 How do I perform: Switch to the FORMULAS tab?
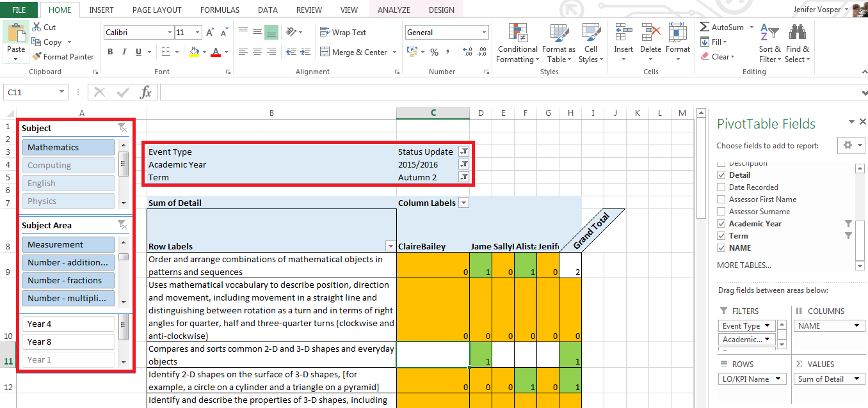click(220, 10)
